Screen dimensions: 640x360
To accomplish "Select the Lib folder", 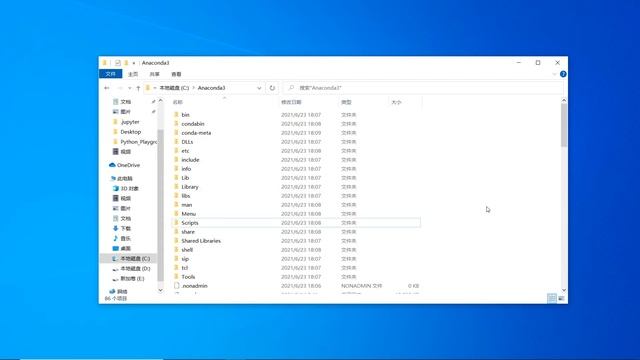I will pos(185,178).
